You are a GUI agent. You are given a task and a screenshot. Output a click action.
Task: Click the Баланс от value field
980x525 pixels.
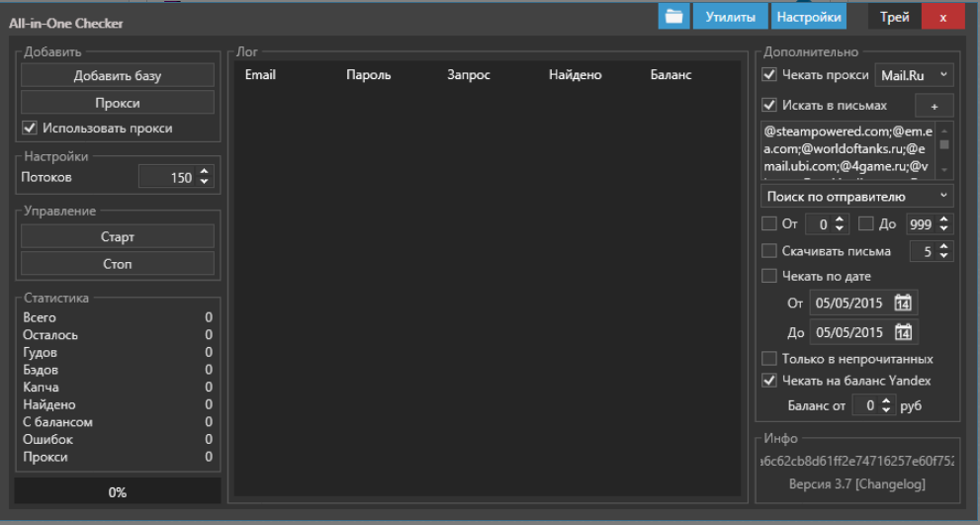tap(866, 405)
